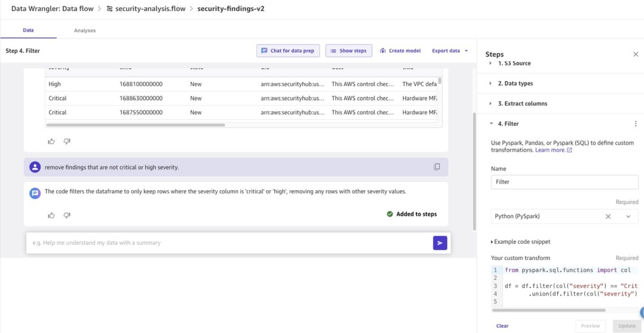Screen dimensions: 644x333
Task: Click the code editor horizontal scrollbar
Action: pos(548,310)
